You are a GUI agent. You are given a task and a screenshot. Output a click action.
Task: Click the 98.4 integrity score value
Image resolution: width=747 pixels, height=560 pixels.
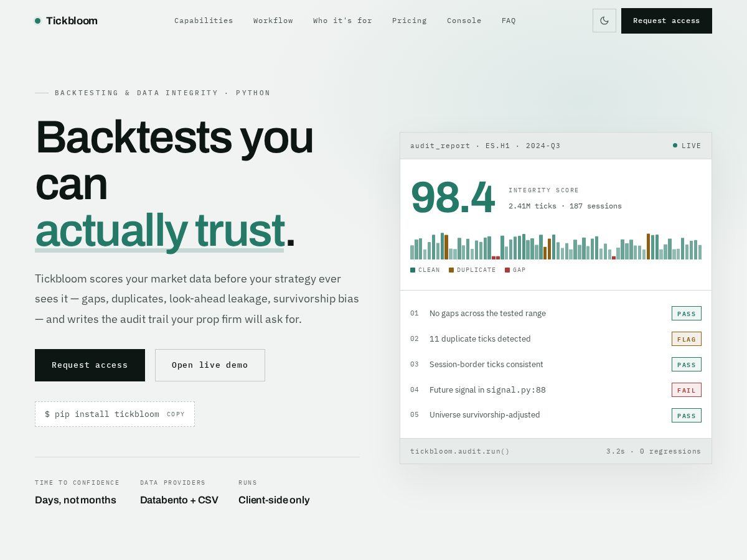pos(453,198)
